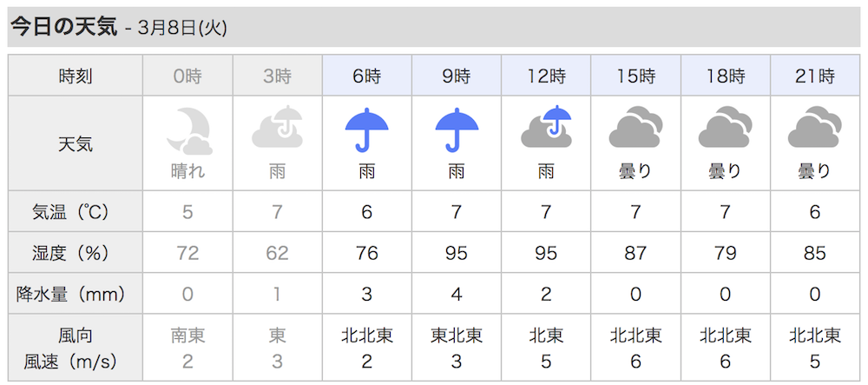Click the cloudy icon at 15時
Screen dimensions: 868x385
tap(635, 127)
